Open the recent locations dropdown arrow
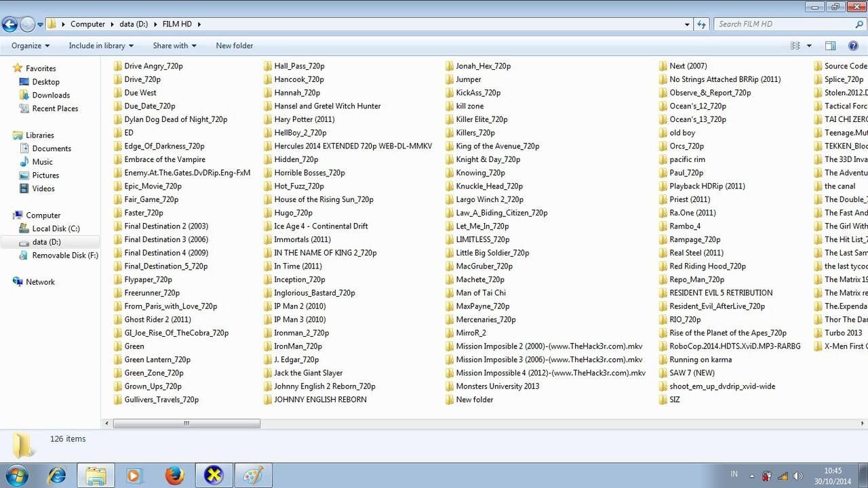The image size is (868, 488). (x=40, y=24)
